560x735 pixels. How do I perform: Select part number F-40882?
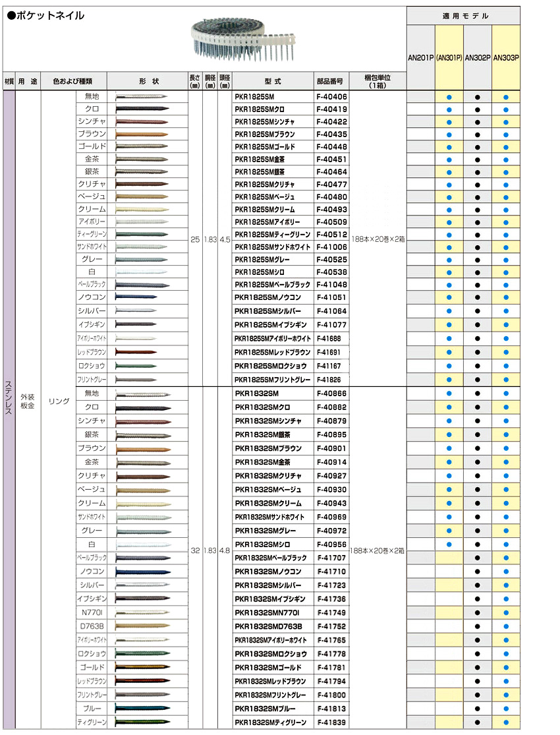pyautogui.click(x=331, y=407)
